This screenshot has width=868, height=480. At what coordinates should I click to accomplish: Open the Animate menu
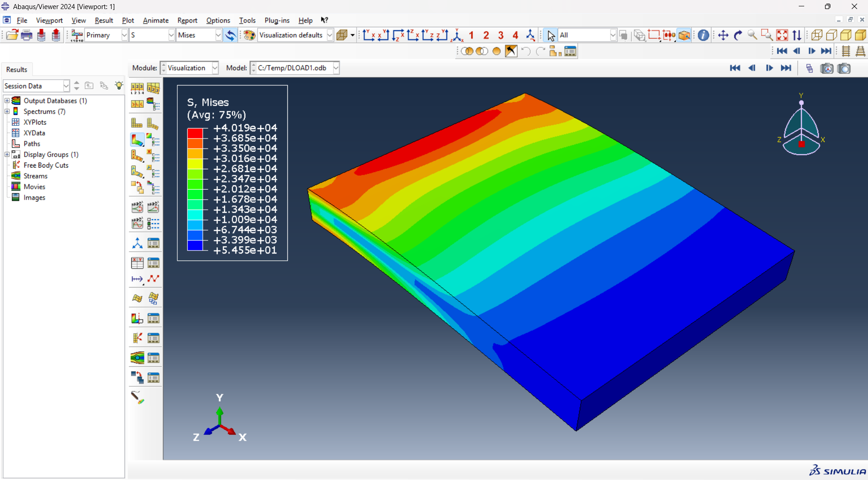[155, 20]
